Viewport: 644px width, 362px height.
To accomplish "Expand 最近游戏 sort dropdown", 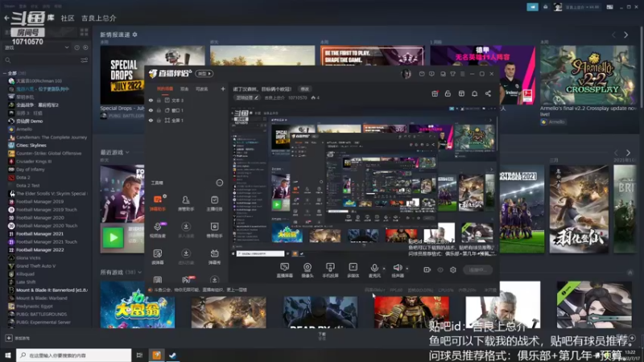I will [x=127, y=152].
